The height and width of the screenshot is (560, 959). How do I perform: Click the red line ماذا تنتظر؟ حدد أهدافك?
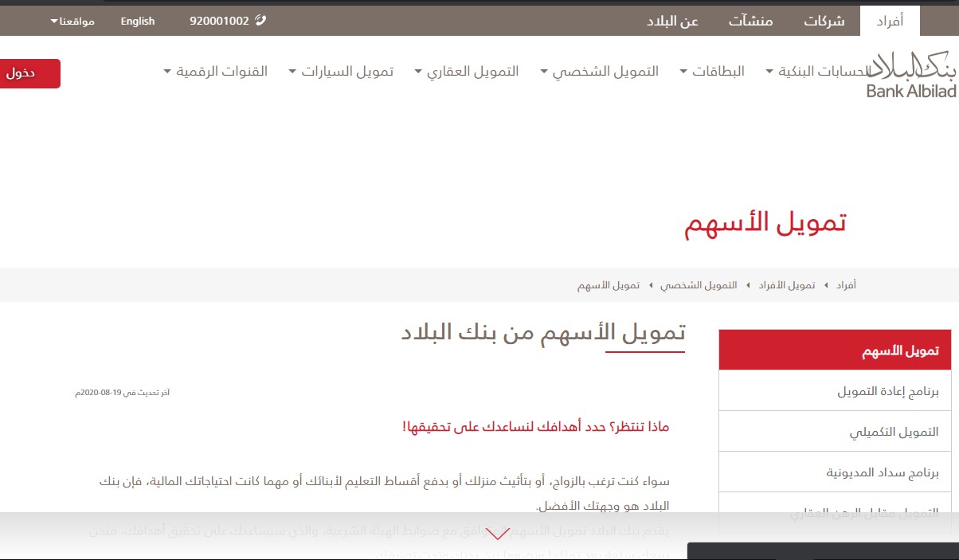(536, 426)
